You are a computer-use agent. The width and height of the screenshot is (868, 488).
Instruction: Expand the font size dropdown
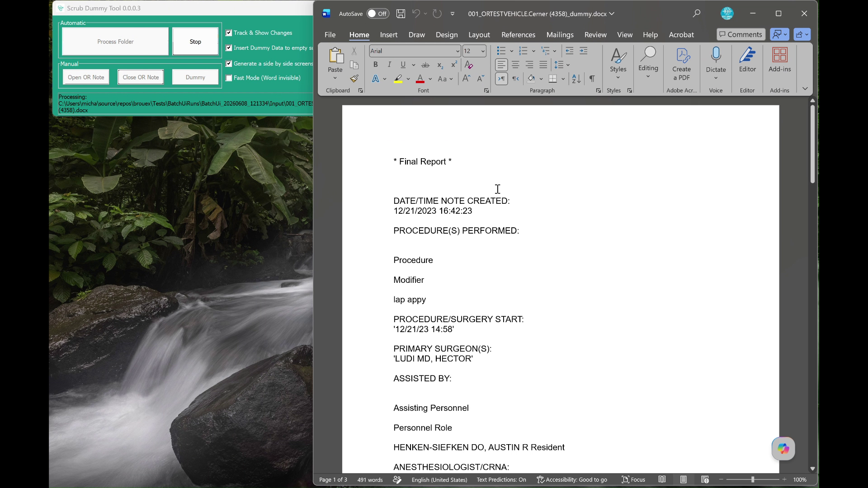click(482, 51)
